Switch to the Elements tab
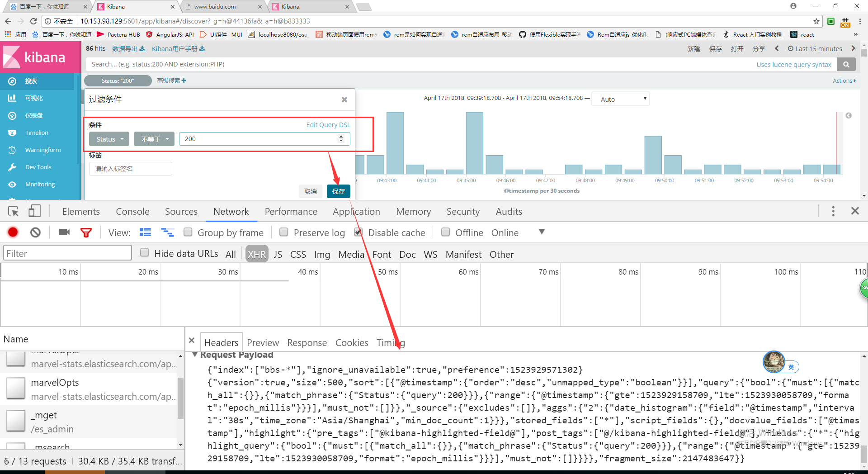The height and width of the screenshot is (474, 868). [x=81, y=211]
